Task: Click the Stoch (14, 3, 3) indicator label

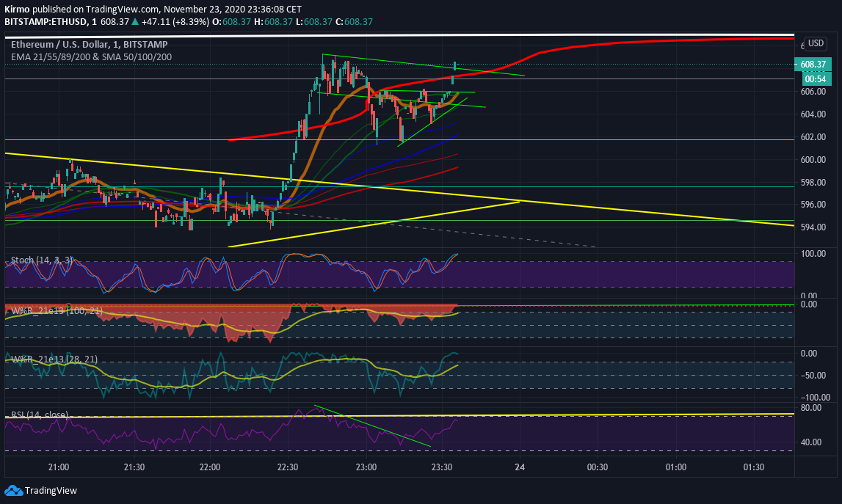Action: coord(42,260)
